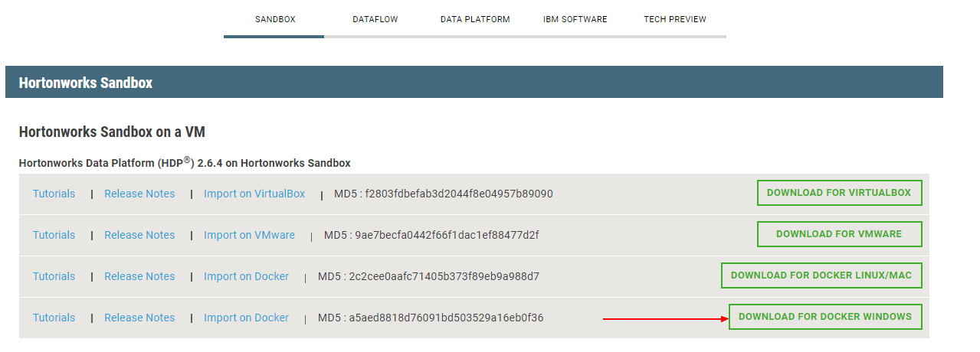
Task: Open Release Notes in Docker Windows row
Action: coord(139,318)
